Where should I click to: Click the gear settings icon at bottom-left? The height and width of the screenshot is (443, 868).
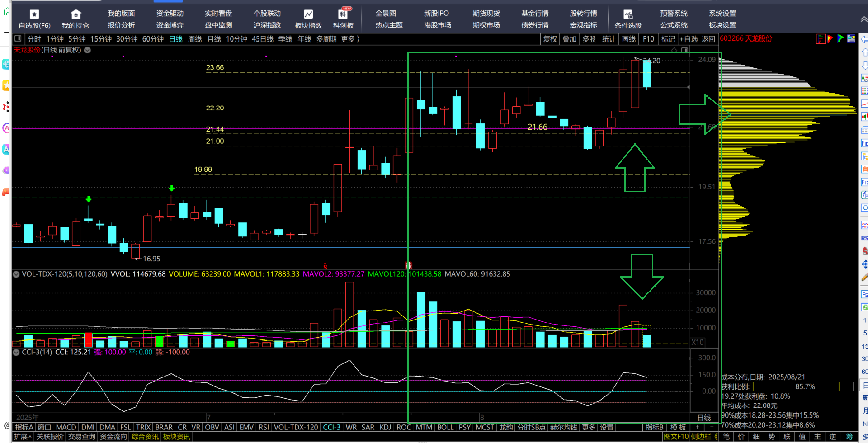(x=6, y=426)
